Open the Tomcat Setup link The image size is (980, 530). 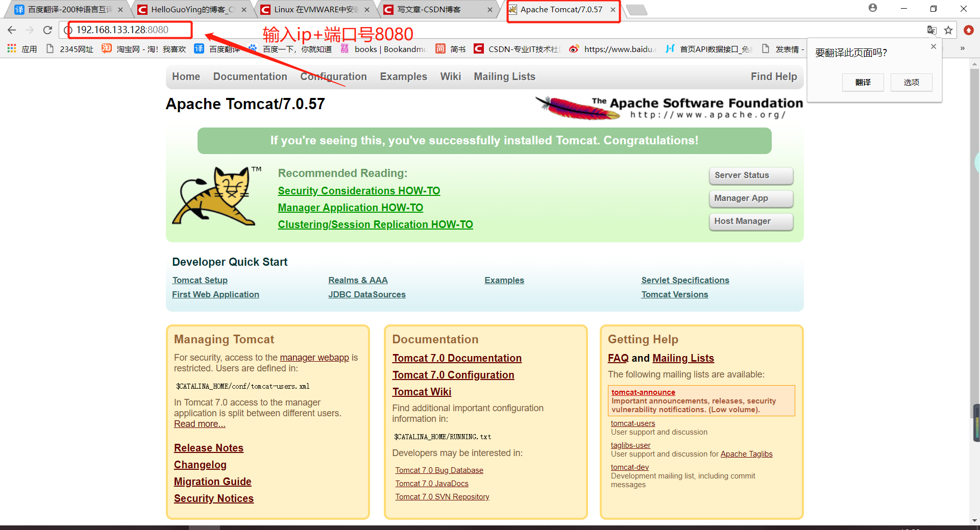pyautogui.click(x=200, y=280)
